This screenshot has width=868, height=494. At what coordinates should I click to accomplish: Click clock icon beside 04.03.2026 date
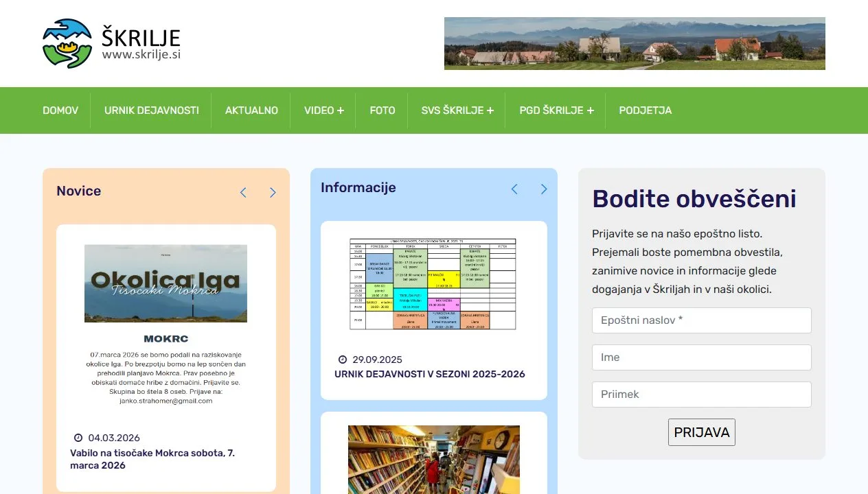click(78, 438)
